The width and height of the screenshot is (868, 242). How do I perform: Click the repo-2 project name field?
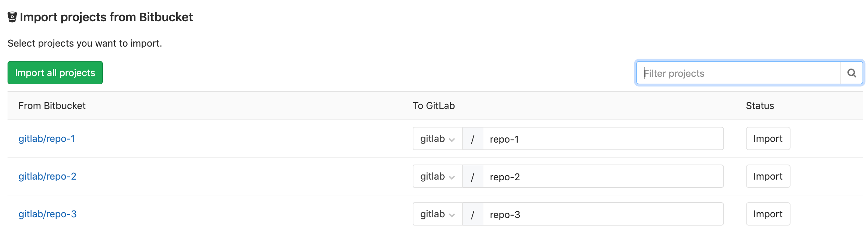coord(603,177)
